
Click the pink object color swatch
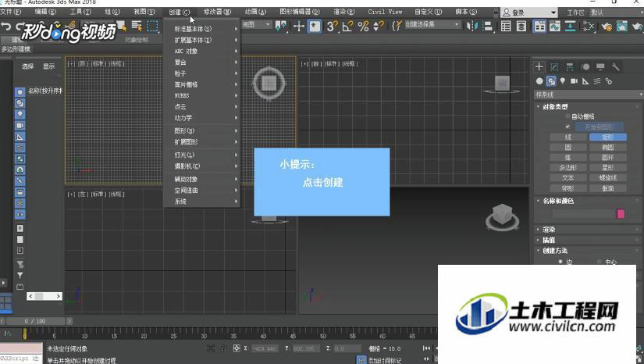click(621, 213)
